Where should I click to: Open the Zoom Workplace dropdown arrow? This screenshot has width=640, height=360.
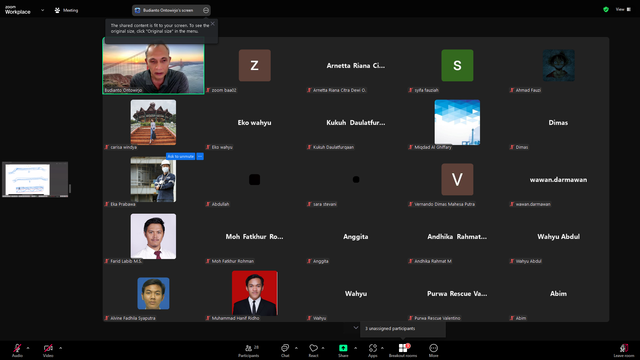point(42,10)
